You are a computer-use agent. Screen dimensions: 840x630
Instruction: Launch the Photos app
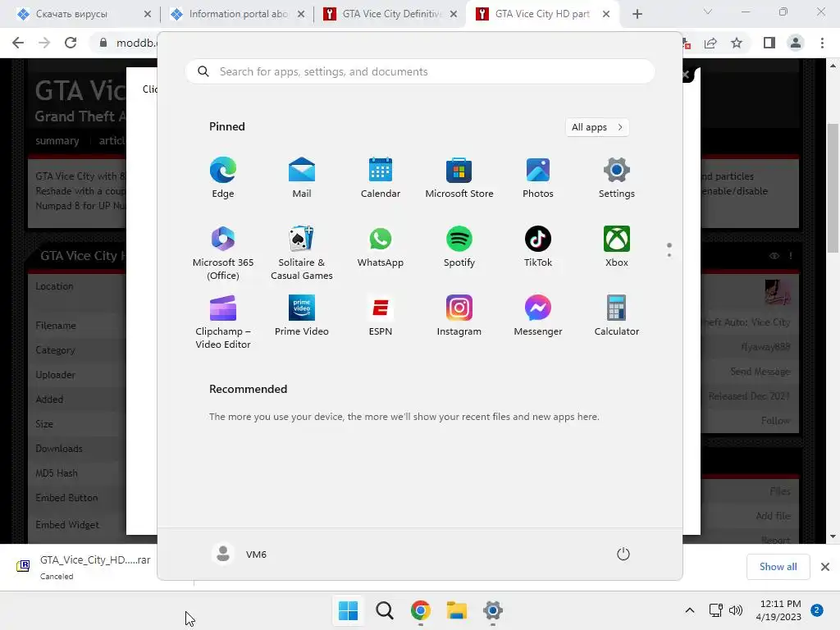point(538,178)
